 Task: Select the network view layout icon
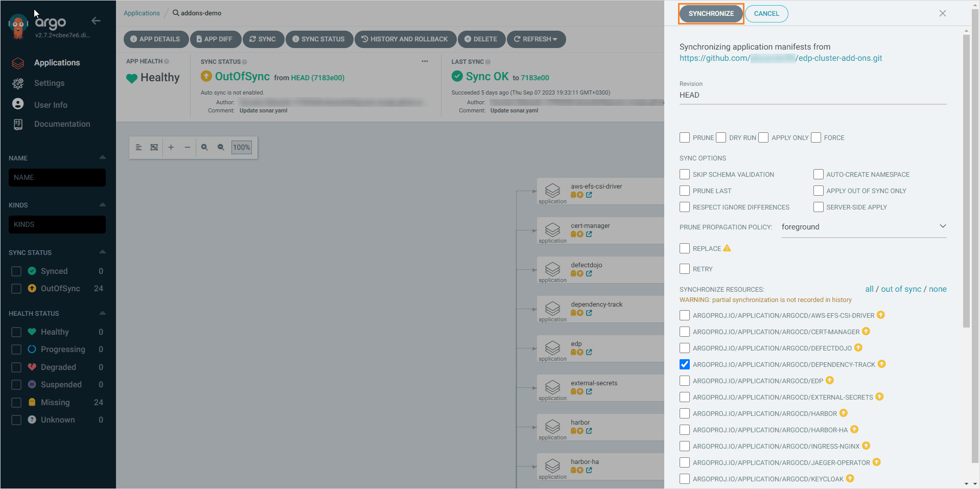coord(154,147)
